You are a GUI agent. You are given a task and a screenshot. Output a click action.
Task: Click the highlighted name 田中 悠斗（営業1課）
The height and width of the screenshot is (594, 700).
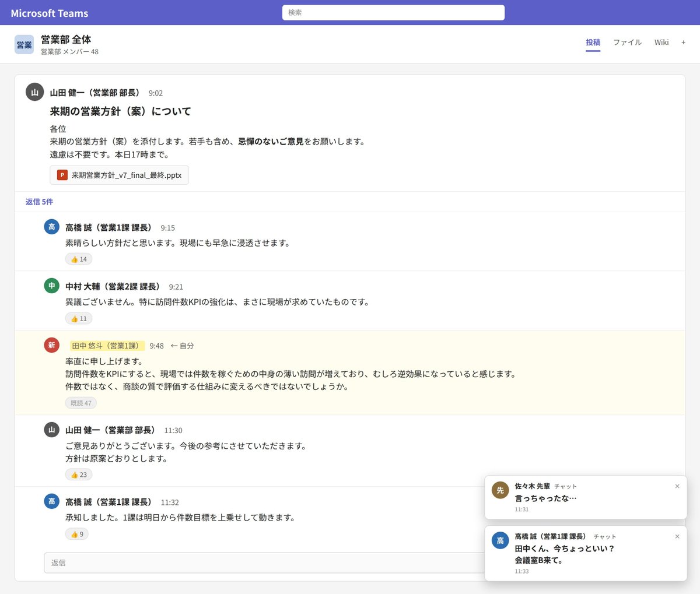[x=107, y=346]
